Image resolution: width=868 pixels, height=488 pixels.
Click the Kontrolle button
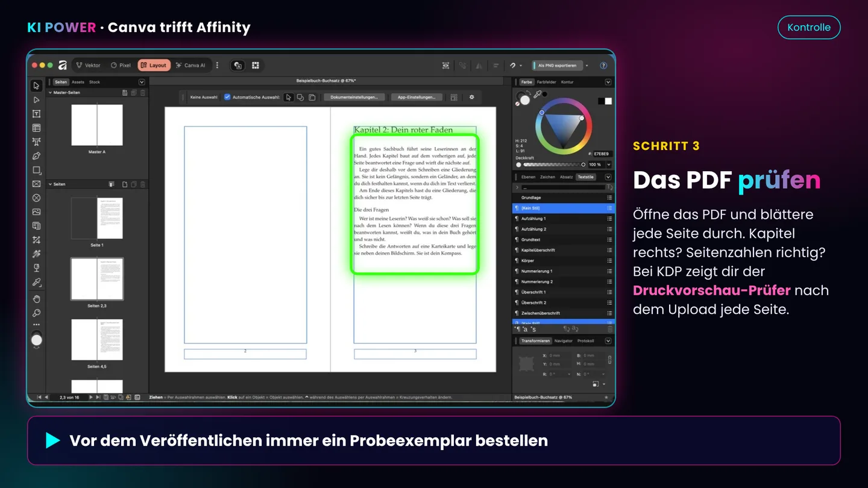(809, 27)
